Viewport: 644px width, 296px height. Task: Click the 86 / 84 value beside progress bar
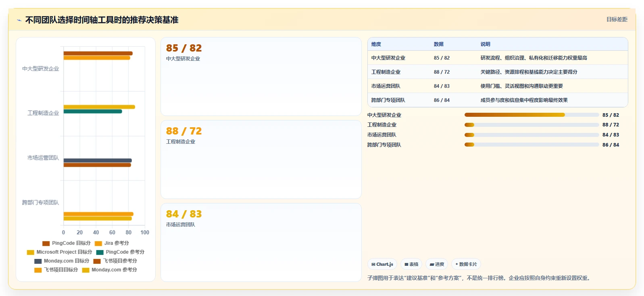[x=611, y=145]
